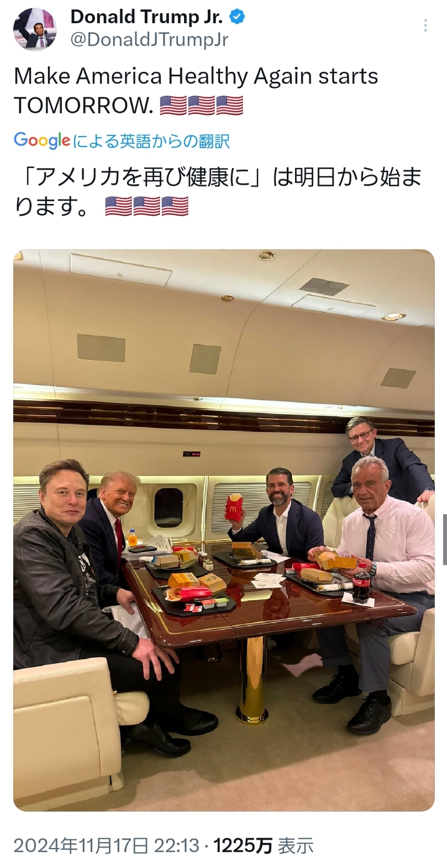Image resolution: width=447 pixels, height=868 pixels.
Task: Open the attached airplane cabin photo
Action: tap(224, 530)
